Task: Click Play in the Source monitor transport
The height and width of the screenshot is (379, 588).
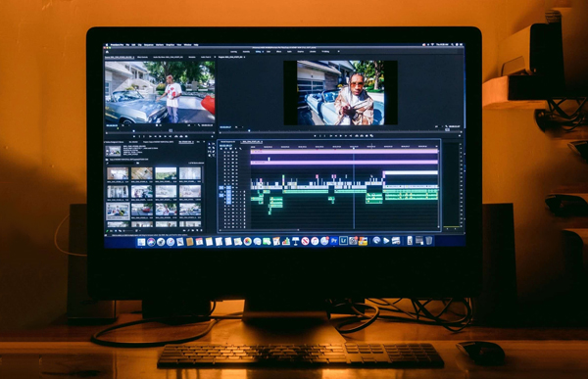Action: (x=160, y=136)
